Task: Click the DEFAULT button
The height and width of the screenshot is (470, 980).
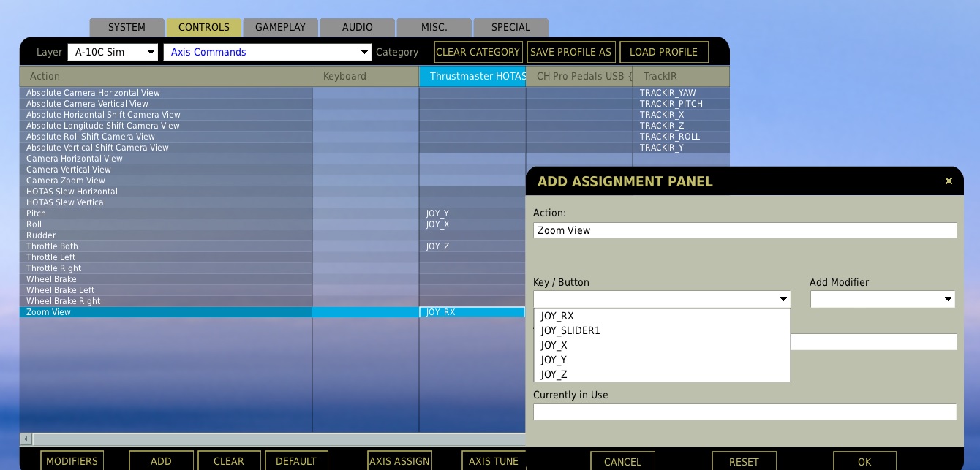Action: coord(296,461)
